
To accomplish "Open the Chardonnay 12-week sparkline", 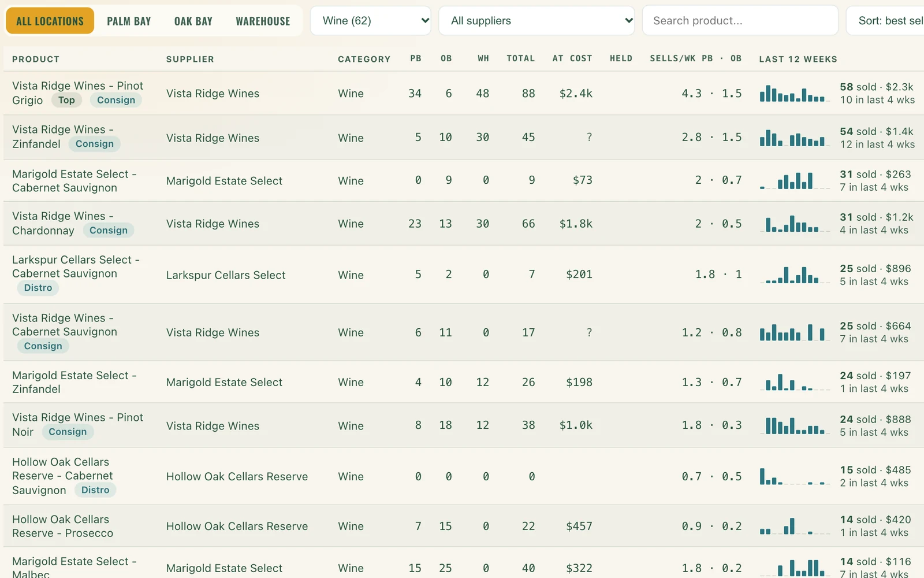I will [795, 223].
